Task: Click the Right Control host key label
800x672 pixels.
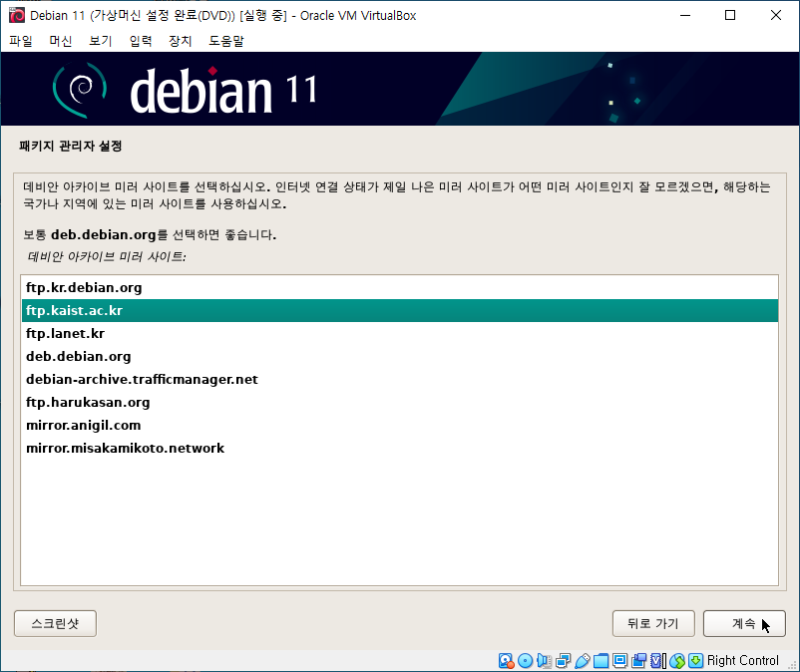Action: pos(743,661)
